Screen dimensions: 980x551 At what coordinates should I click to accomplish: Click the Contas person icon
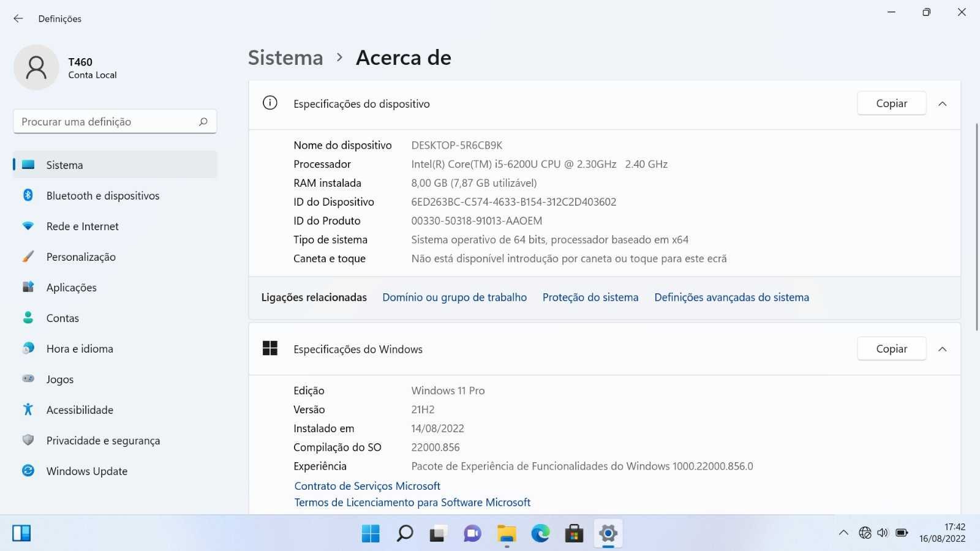[x=28, y=318]
